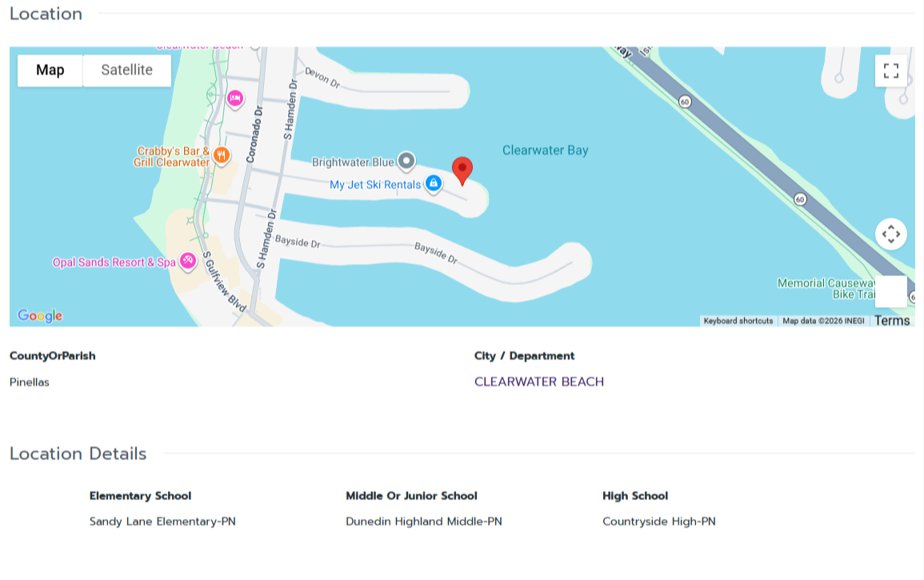Open Keyboard shortcuts
The image size is (924, 580).
point(738,321)
